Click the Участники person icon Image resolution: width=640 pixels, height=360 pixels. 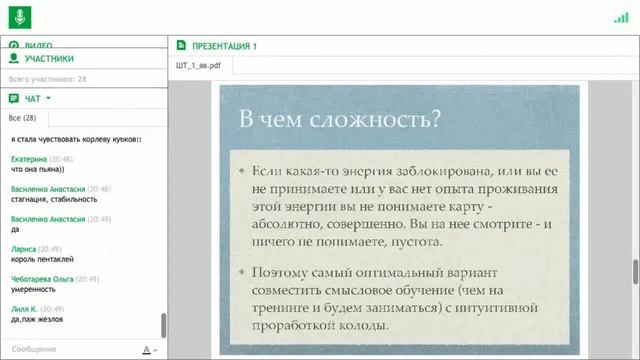coord(14,58)
